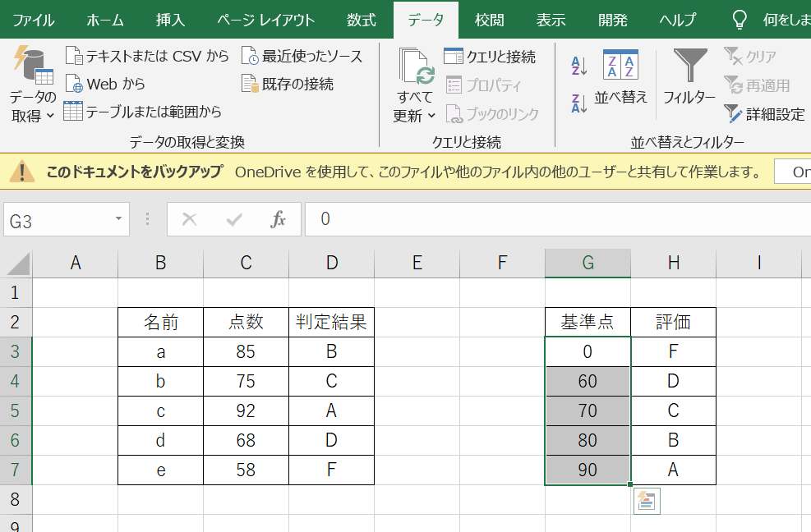Open 詳細設定 advanced filter
Image resolution: width=811 pixels, height=532 pixels.
coord(765,114)
